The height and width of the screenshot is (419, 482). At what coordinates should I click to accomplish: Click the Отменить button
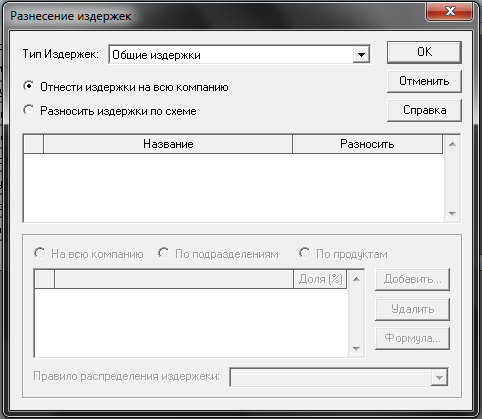[424, 81]
